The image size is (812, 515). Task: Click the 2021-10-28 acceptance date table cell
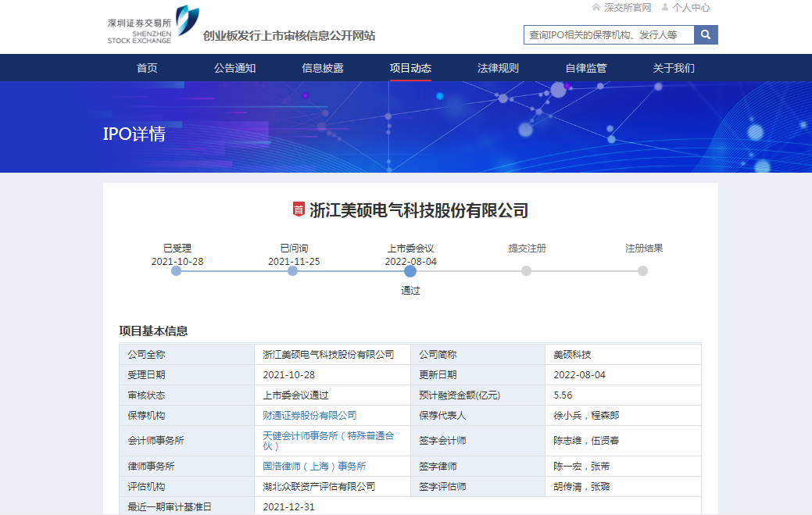tap(332, 375)
